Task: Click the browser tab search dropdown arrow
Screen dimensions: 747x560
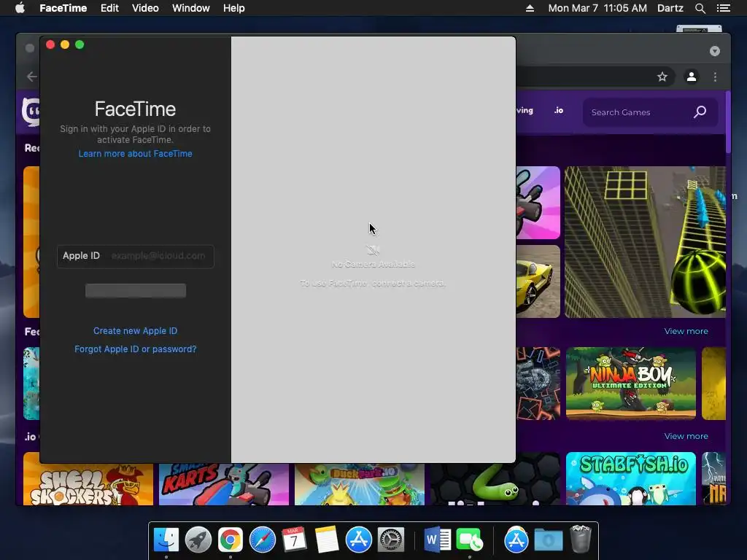Action: 715,51
